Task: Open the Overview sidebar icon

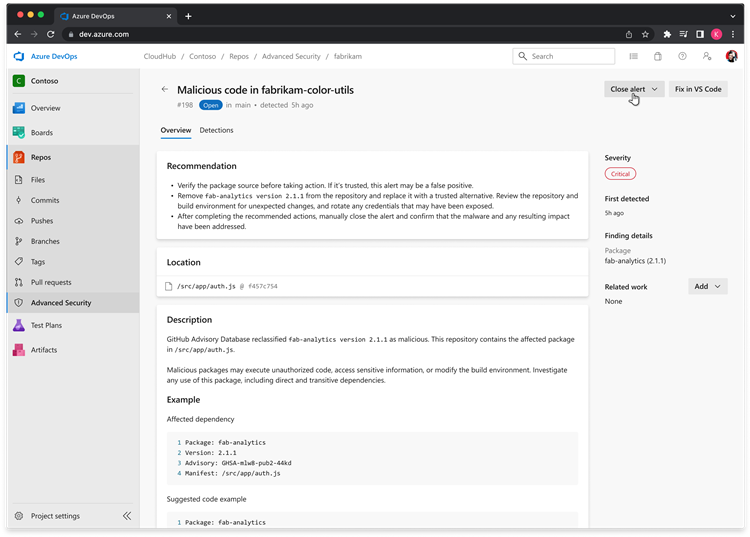Action: point(19,108)
